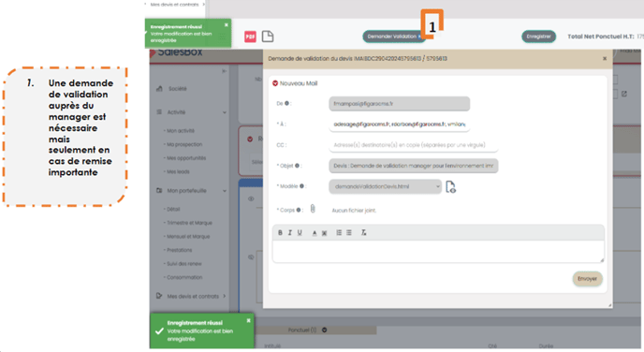Click the CC recipients field
644x352 pixels.
(413, 145)
